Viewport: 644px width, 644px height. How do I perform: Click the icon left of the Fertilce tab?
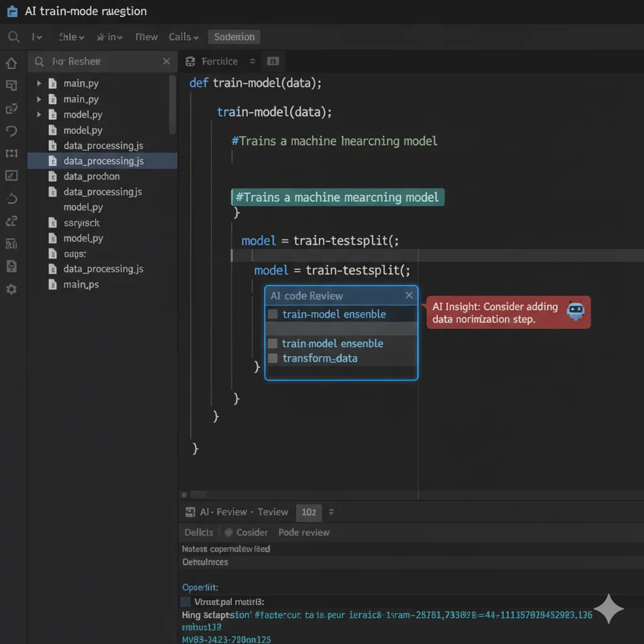[190, 62]
